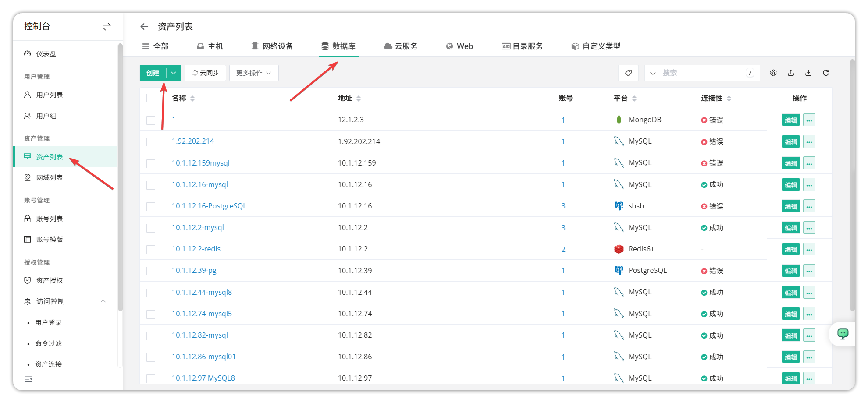
Task: Open asset 10.1.12.39-pg details link
Action: click(x=194, y=270)
